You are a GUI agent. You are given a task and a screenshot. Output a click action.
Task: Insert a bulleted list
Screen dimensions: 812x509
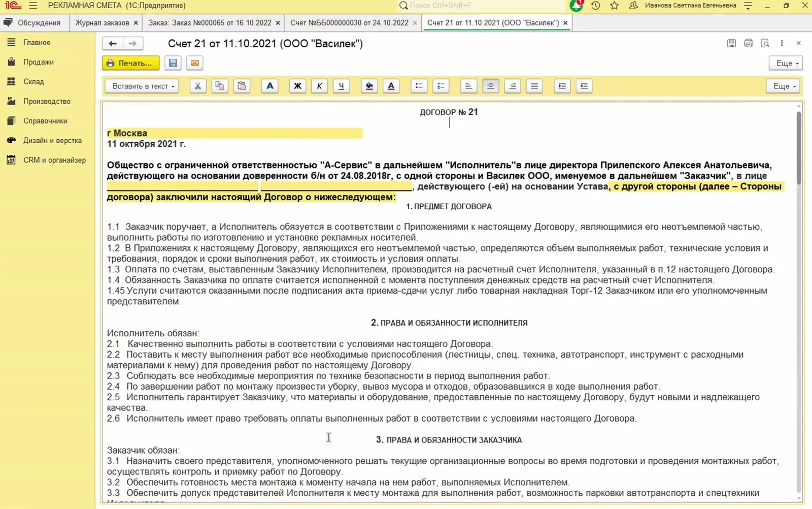click(x=419, y=86)
